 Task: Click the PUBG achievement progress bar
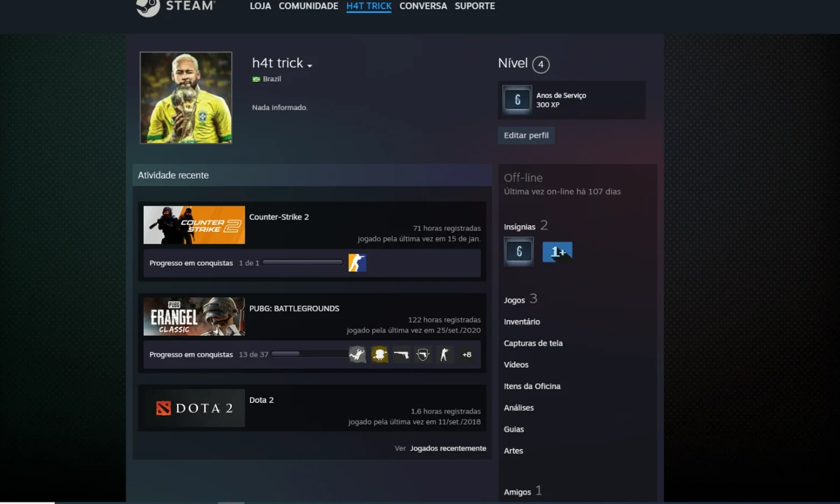tap(310, 354)
